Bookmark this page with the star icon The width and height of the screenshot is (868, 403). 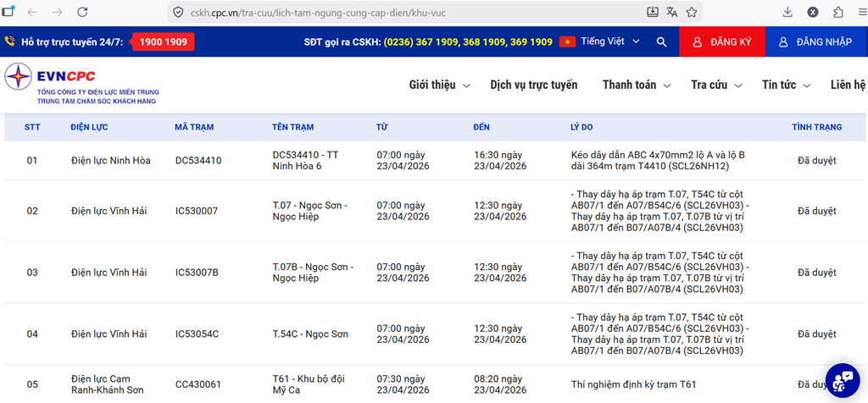pos(692,12)
